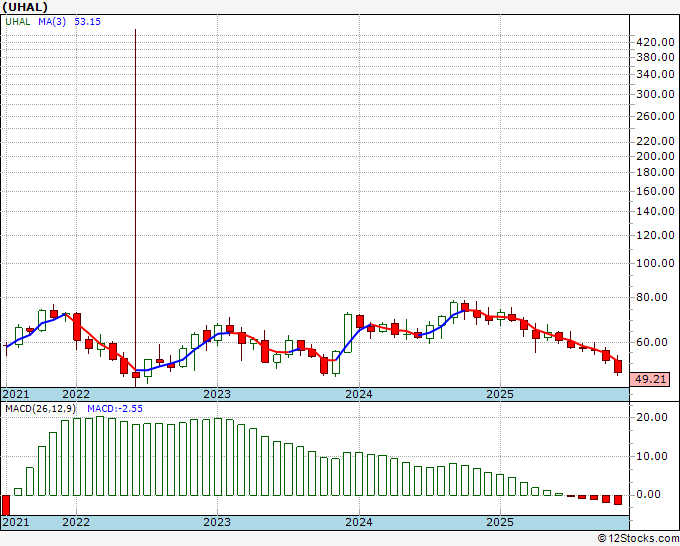Click 2022 on the MACD time axis

tap(76, 522)
